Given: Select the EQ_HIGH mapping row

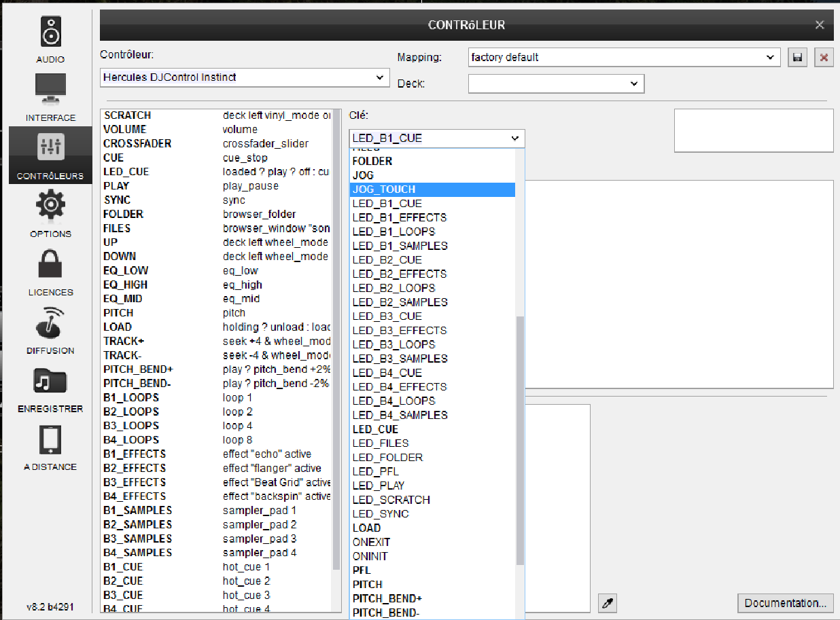Looking at the screenshot, I should click(216, 285).
